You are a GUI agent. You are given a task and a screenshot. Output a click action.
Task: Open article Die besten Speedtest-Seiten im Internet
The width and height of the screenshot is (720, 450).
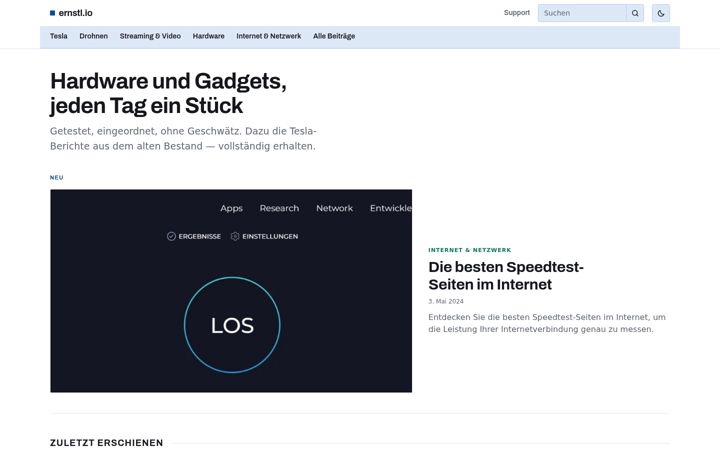[506, 276]
